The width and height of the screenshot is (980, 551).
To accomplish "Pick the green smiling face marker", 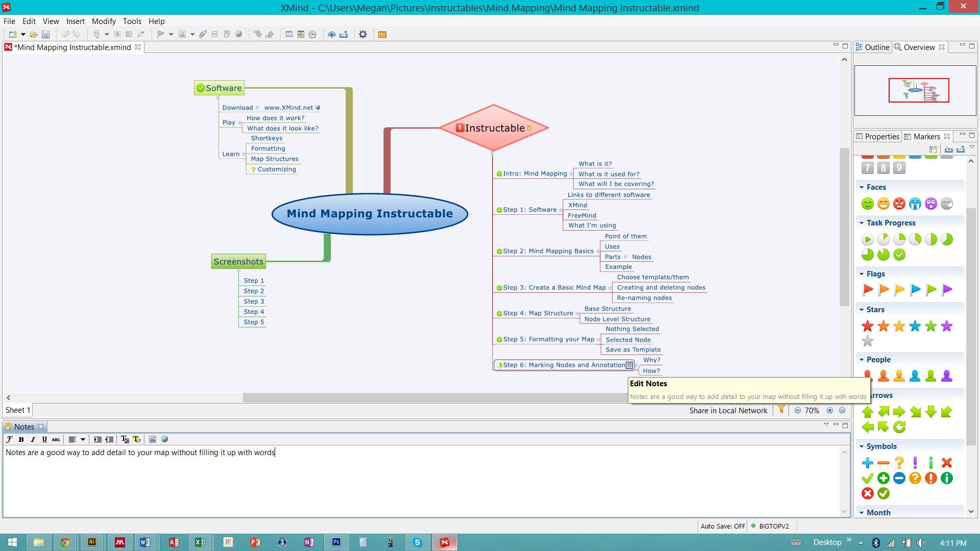I will [867, 203].
